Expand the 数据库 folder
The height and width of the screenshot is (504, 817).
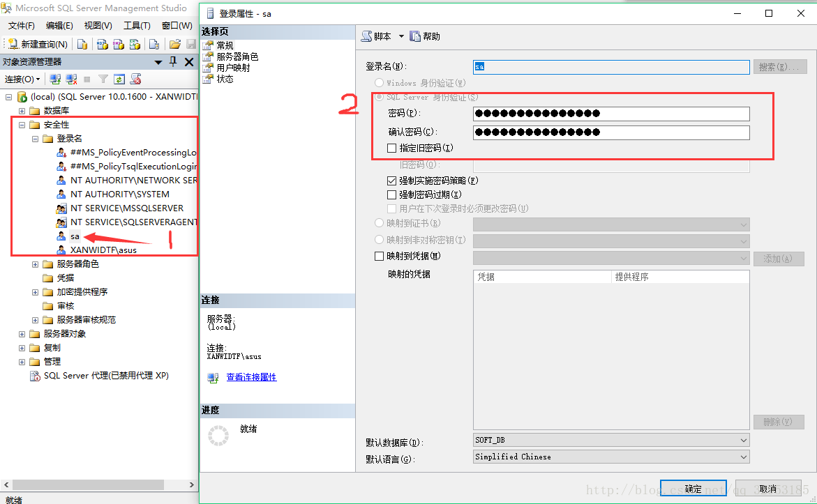[x=22, y=111]
